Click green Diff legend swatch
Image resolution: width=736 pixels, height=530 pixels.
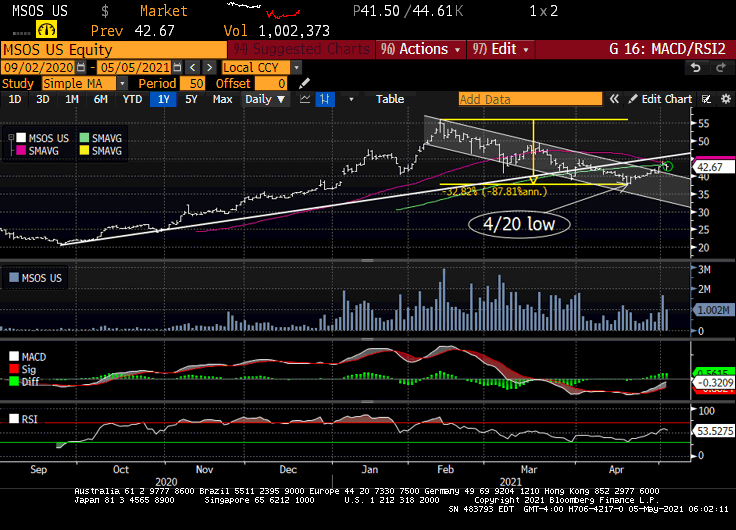(x=14, y=381)
